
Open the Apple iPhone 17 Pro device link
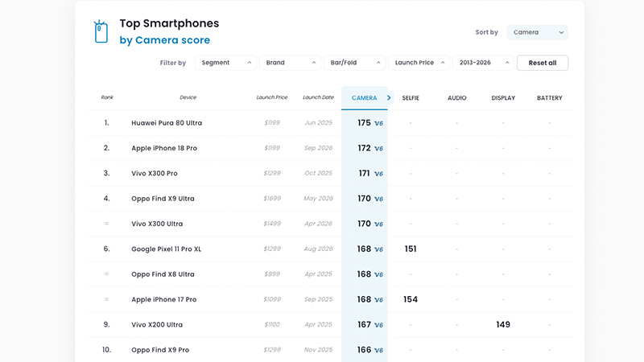pyautogui.click(x=164, y=299)
